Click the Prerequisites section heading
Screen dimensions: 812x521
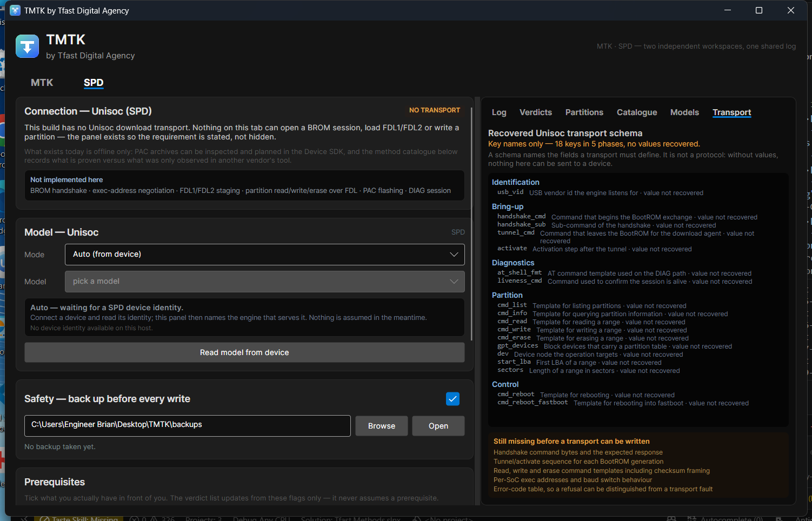point(55,482)
